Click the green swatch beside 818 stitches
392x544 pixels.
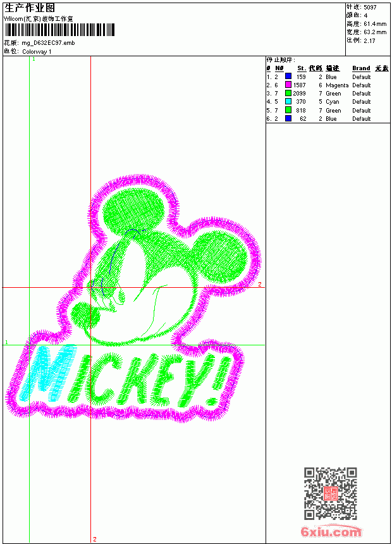pyautogui.click(x=288, y=110)
